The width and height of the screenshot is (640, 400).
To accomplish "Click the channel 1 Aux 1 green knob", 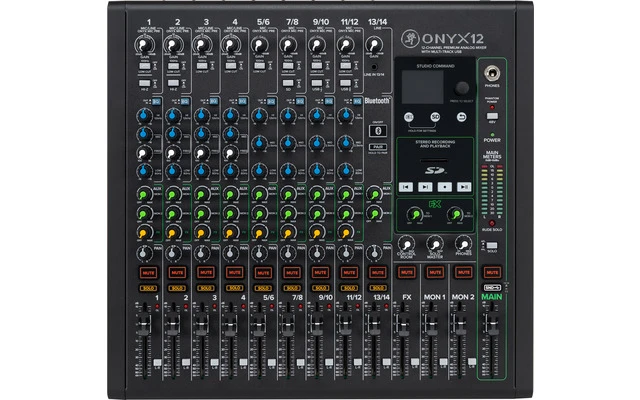I will (144, 194).
